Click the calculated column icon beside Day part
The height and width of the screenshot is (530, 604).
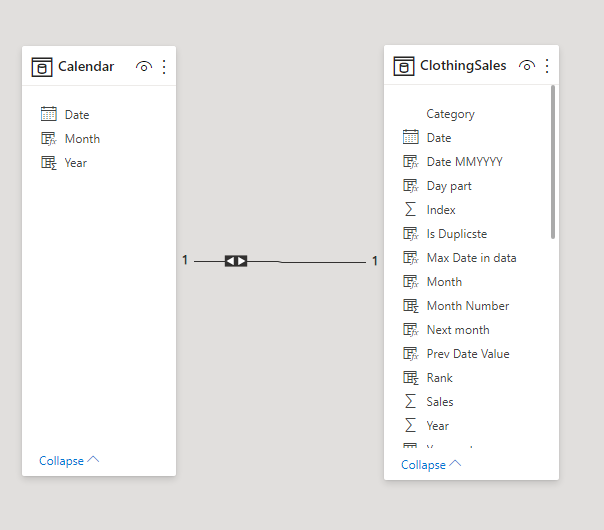(410, 186)
